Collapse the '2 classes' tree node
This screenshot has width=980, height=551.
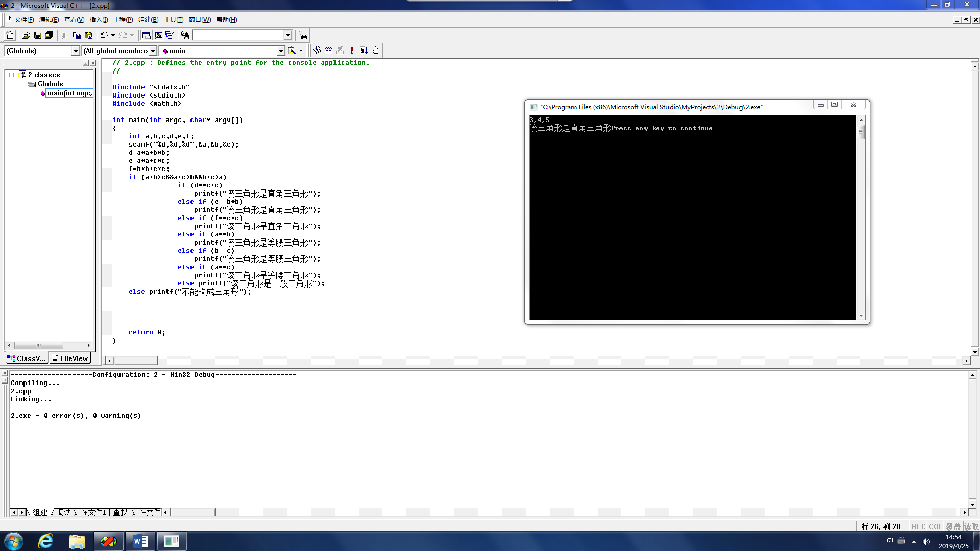click(11, 75)
